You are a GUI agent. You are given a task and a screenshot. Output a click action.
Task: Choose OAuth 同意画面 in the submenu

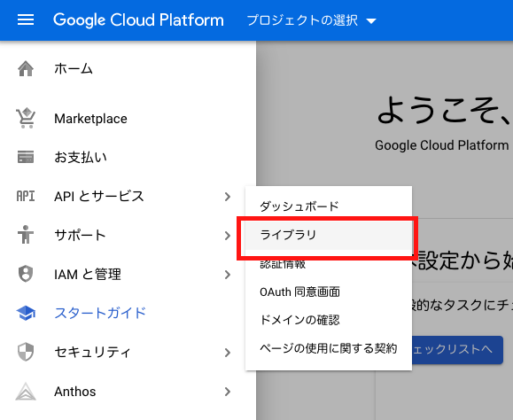tap(299, 292)
